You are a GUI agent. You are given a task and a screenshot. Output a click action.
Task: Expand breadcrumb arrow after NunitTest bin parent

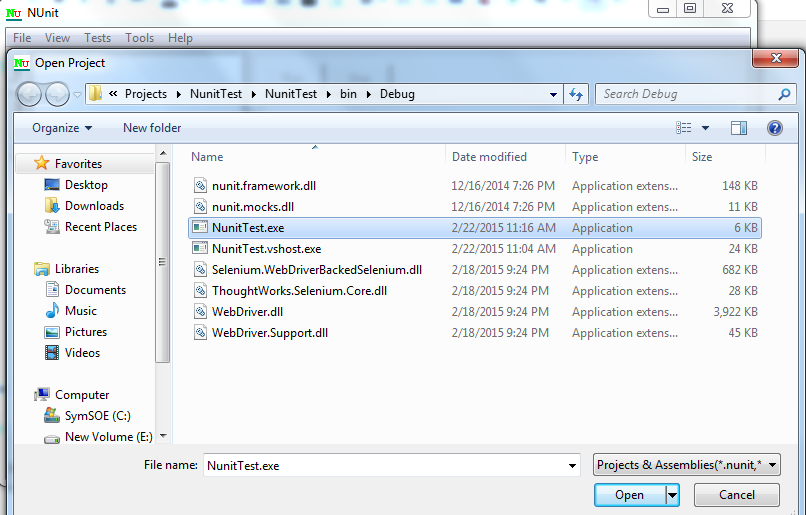coord(328,94)
